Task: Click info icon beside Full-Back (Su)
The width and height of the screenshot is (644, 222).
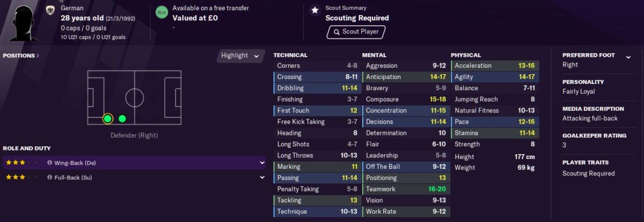Action: click(49, 177)
